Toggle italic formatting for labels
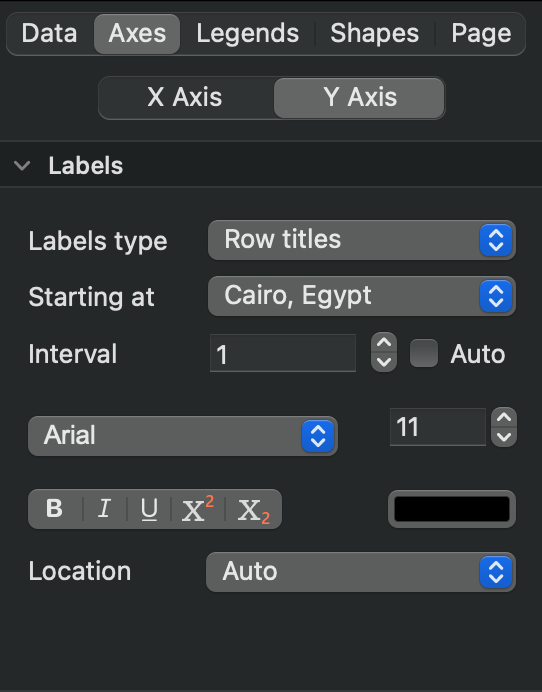Screen dimensions: 542x692 tap(104, 508)
